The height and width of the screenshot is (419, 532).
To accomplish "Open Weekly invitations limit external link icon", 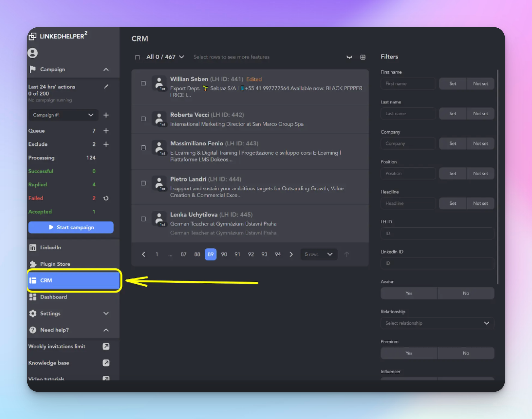I will pos(106,346).
